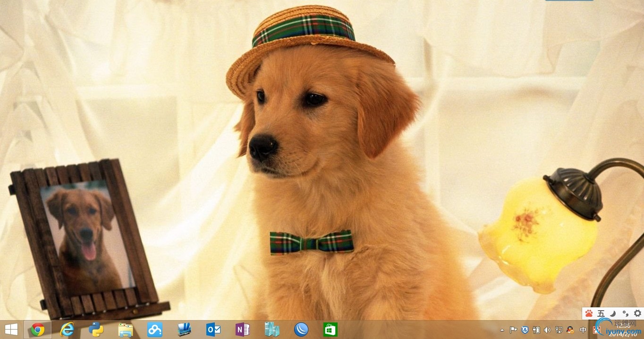Viewport: 644px width, 339px height.
Task: Click the Baidu paw logo on IME bar
Action: [x=589, y=313]
